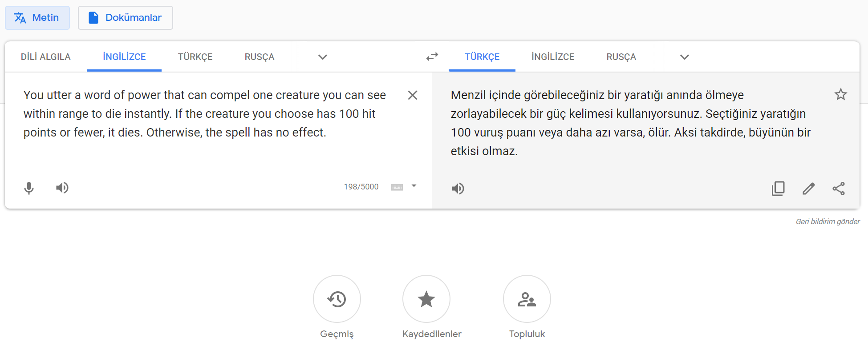Open the Topluluk community icon

(x=527, y=299)
